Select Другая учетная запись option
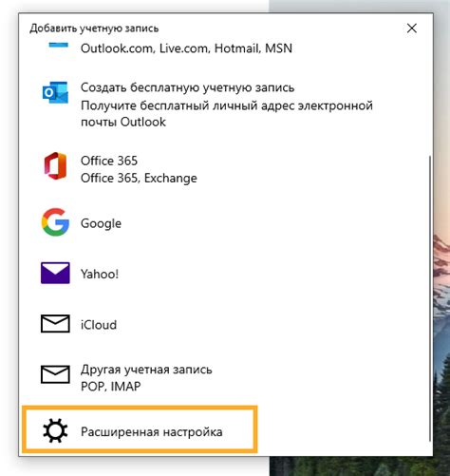 (146, 370)
